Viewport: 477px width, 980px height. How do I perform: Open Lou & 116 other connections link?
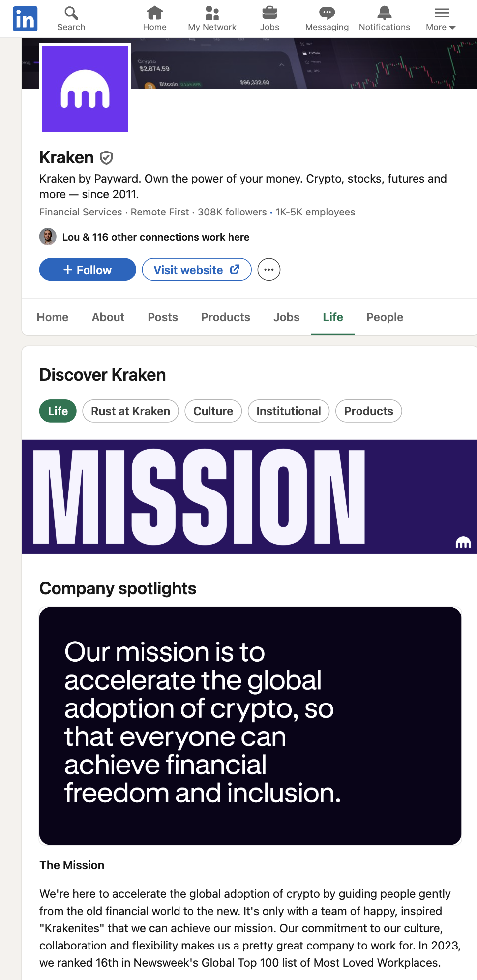click(x=156, y=237)
